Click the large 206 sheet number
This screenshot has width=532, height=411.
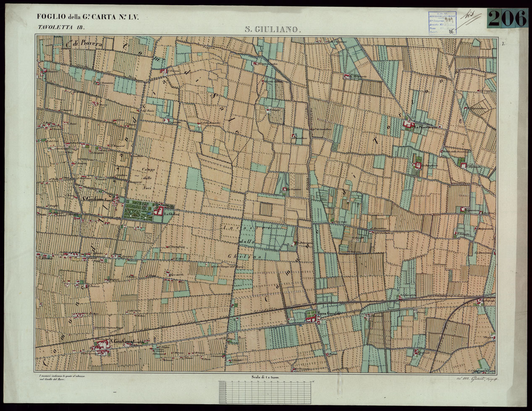(507, 19)
